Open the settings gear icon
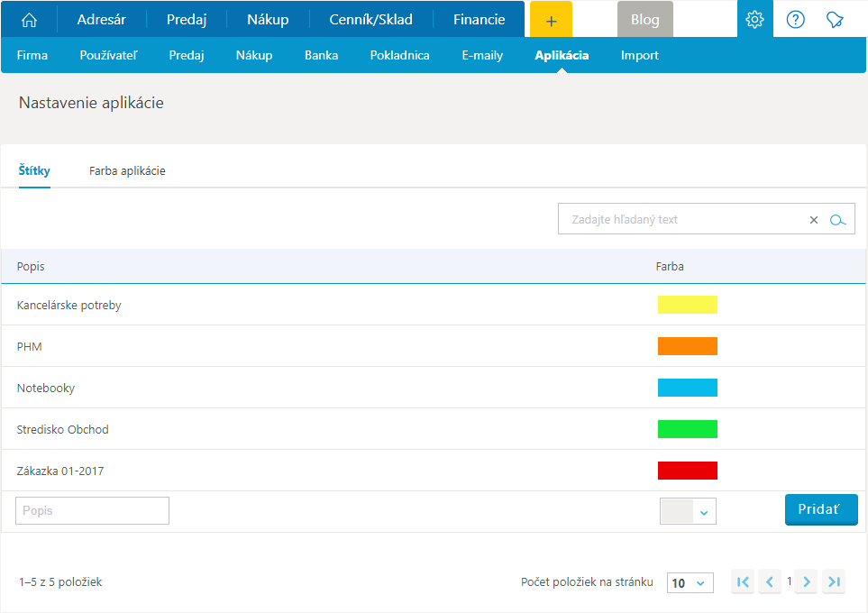This screenshot has height=613, width=868. pos(754,20)
